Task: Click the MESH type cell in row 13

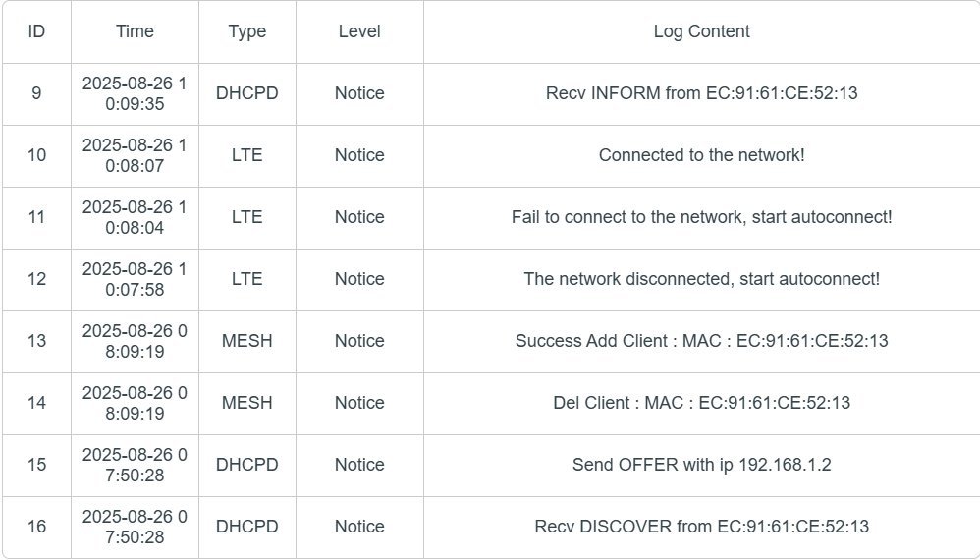Action: 247,341
